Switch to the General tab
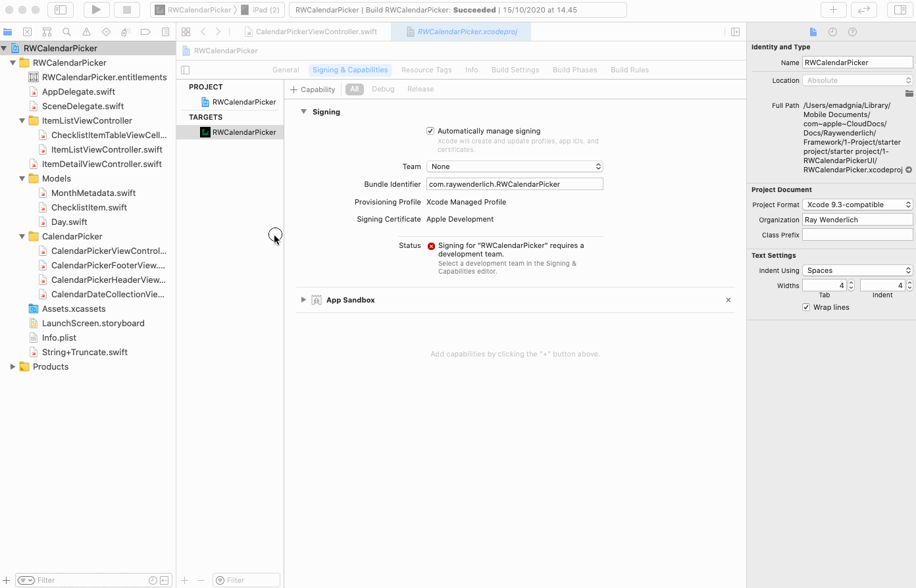 (286, 70)
